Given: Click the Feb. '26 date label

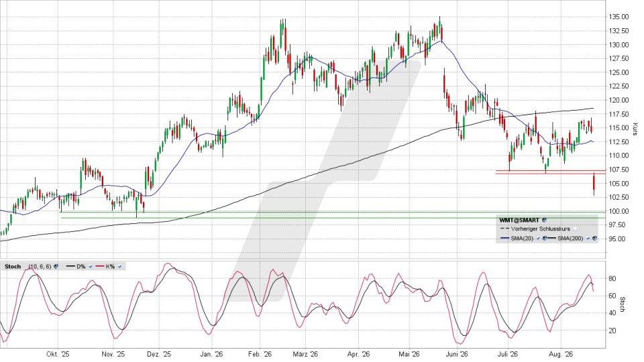Looking at the screenshot, I should coord(260,354).
